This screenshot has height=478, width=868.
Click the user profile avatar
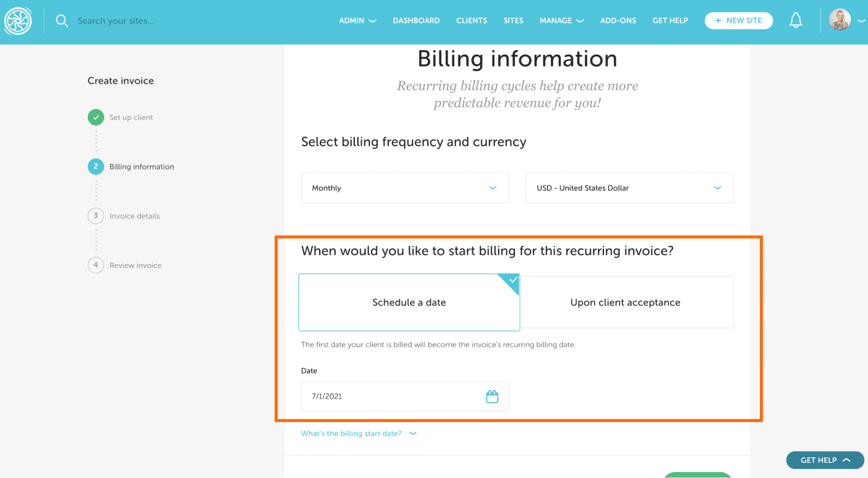tap(839, 20)
